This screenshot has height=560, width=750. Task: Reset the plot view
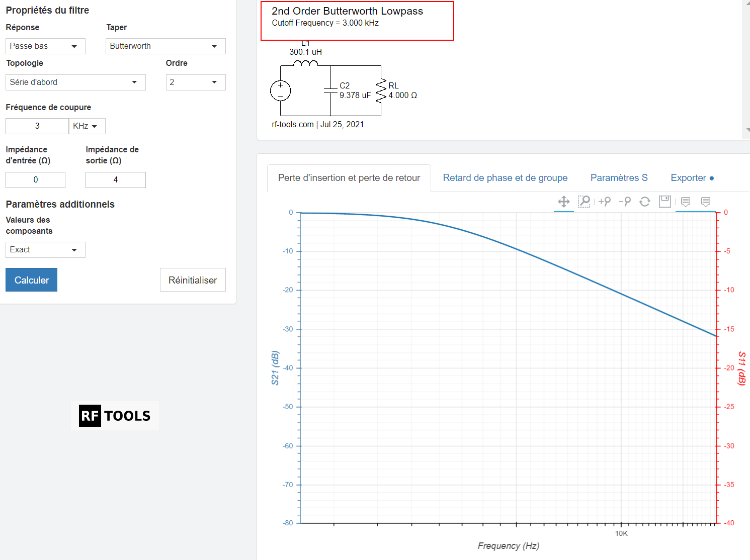[645, 202]
